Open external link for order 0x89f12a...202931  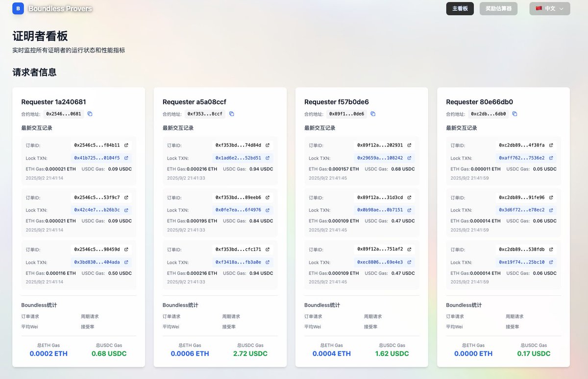click(x=409, y=145)
